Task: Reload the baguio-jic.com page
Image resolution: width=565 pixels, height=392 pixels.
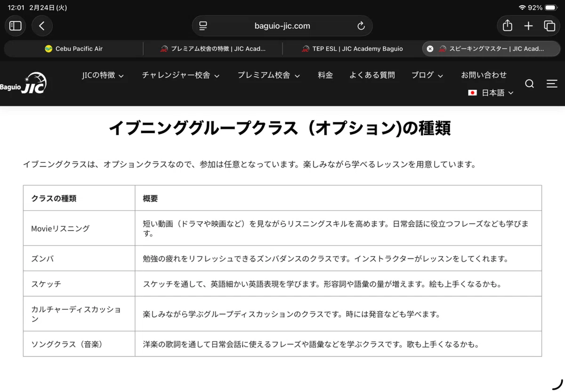Action: pyautogui.click(x=361, y=26)
